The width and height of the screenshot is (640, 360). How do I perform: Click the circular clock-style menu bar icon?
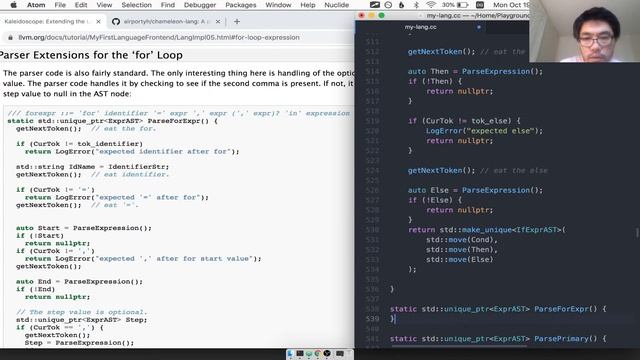(x=388, y=5)
